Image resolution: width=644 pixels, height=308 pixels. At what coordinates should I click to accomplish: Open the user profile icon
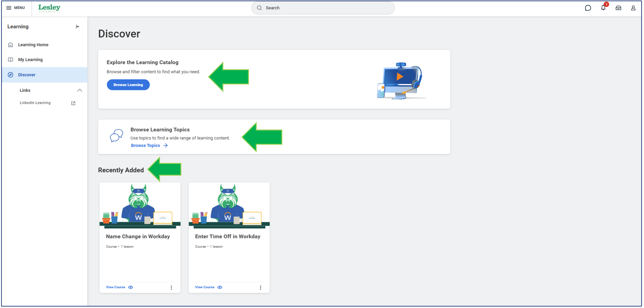(x=633, y=8)
